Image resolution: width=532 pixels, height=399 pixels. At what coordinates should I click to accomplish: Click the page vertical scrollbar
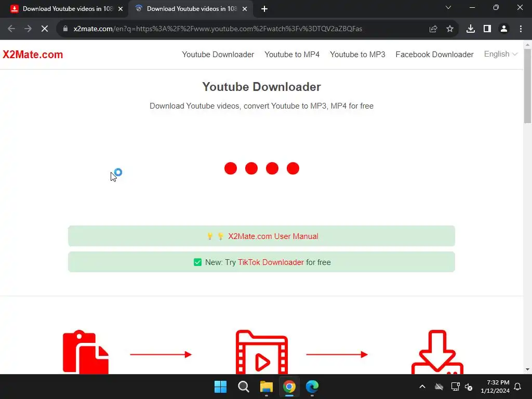point(528,86)
